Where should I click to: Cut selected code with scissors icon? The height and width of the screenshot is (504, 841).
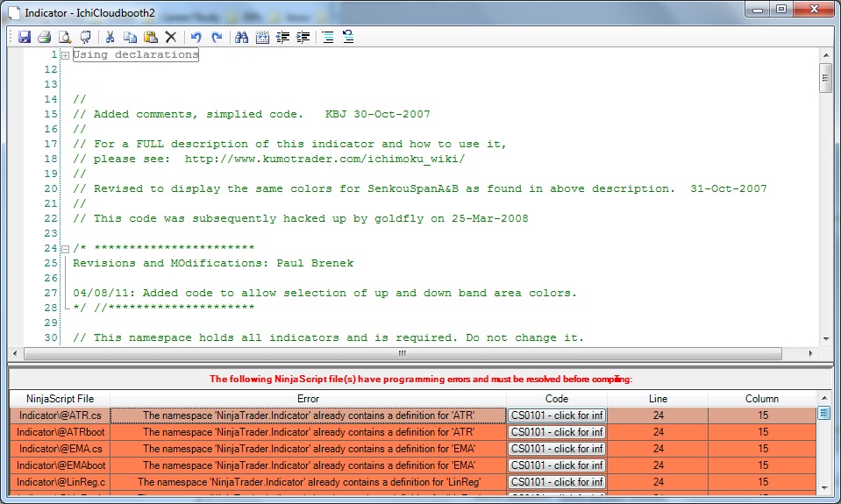[110, 37]
